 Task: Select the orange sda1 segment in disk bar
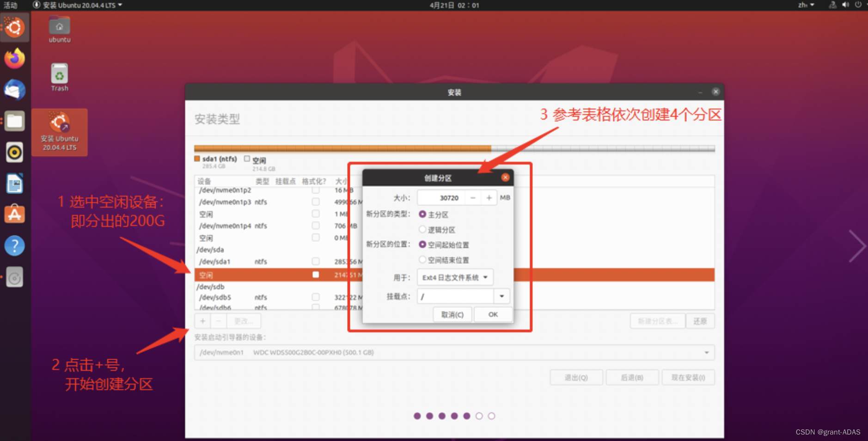pyautogui.click(x=342, y=148)
